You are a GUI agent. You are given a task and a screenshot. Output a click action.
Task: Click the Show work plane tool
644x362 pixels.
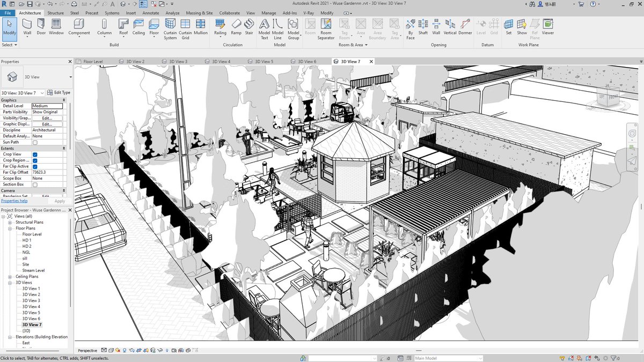click(x=522, y=28)
